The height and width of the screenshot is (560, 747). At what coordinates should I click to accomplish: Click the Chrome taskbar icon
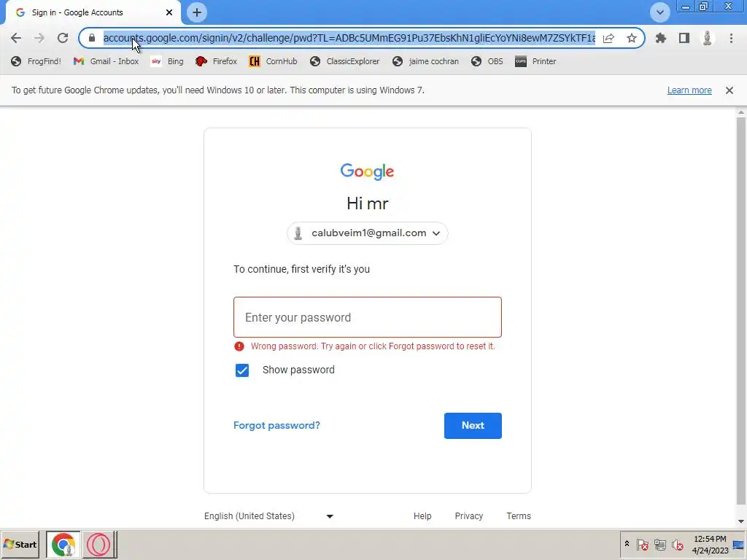[x=63, y=544]
